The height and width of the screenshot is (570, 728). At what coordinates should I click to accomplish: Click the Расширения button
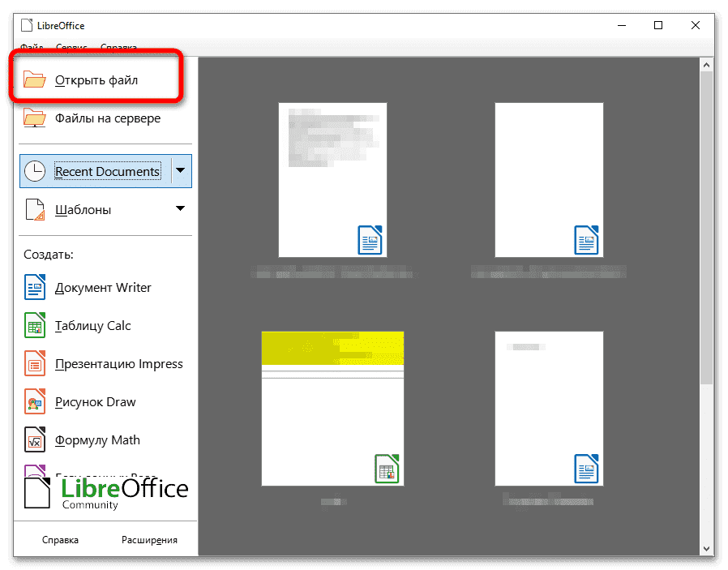coord(149,540)
